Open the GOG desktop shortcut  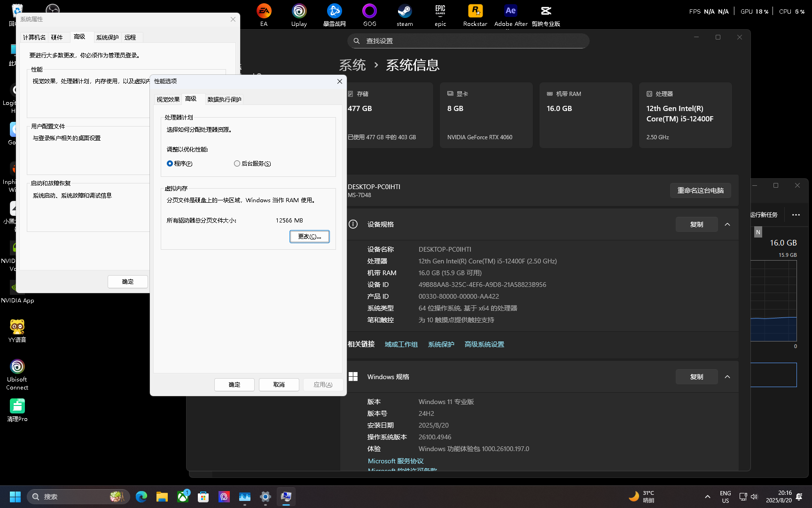pos(369,15)
